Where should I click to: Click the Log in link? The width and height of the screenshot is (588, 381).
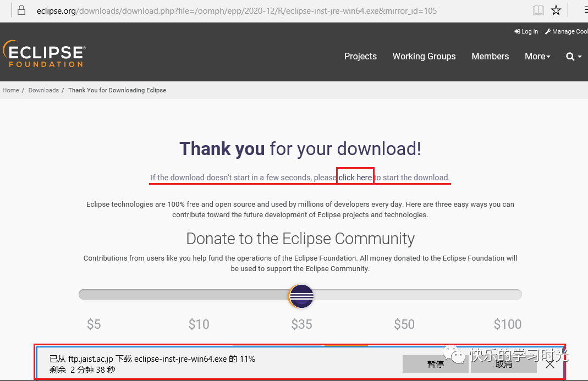click(526, 31)
